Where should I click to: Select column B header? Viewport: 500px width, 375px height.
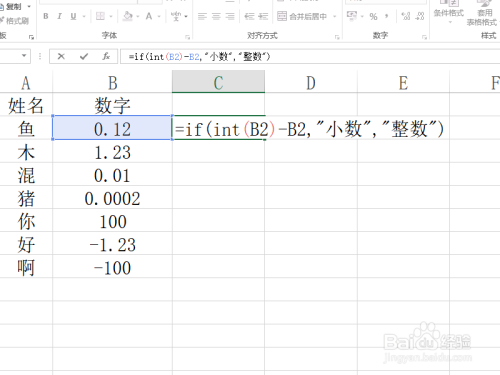click(x=113, y=83)
